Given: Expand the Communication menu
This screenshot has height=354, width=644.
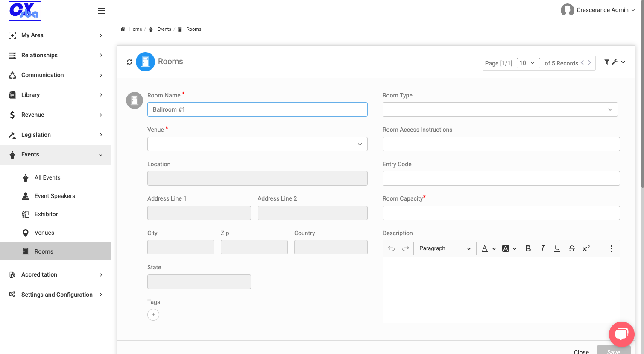Looking at the screenshot, I should [x=56, y=75].
